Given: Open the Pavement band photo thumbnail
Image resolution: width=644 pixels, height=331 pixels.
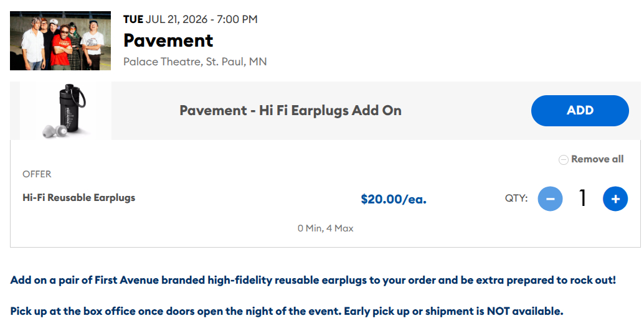Looking at the screenshot, I should tap(60, 40).
